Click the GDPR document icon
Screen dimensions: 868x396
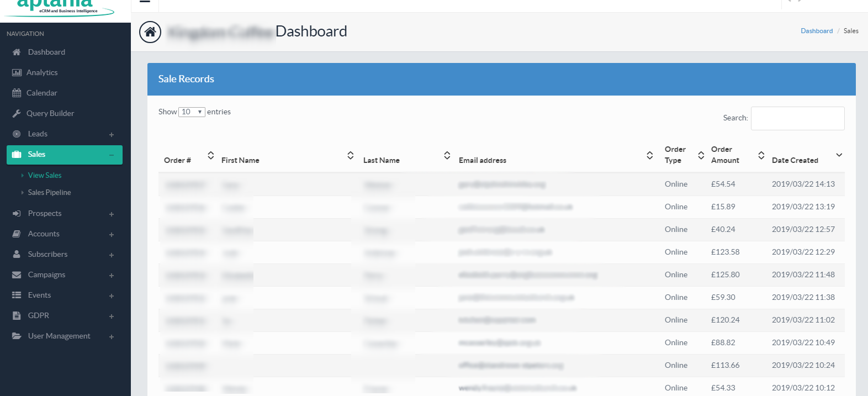[x=17, y=315]
